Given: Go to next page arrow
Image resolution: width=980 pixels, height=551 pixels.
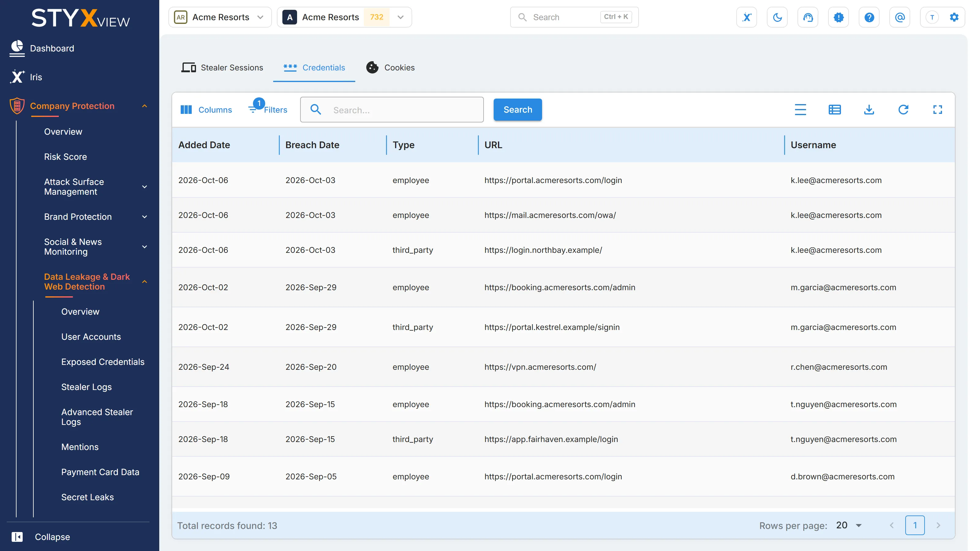Looking at the screenshot, I should tap(938, 525).
